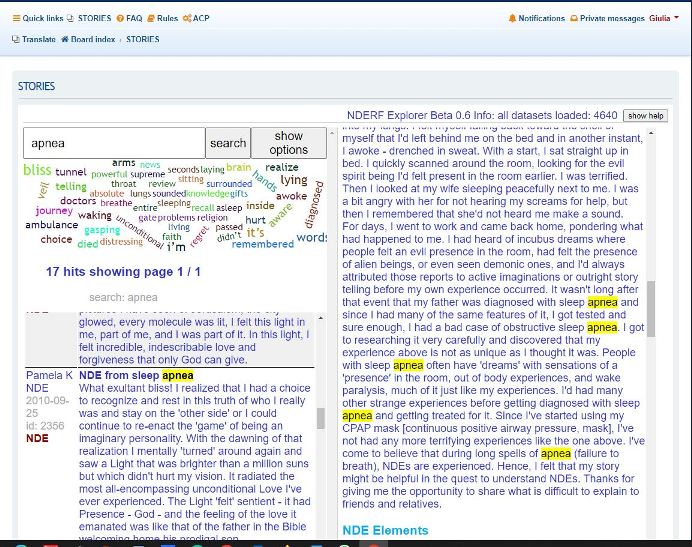The width and height of the screenshot is (692, 547).
Task: Click the search button
Action: click(228, 143)
